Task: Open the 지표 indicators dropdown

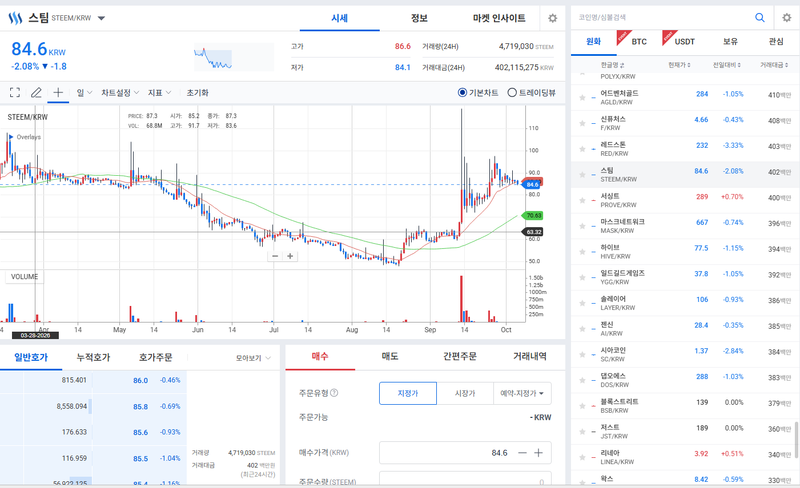Action: [159, 92]
